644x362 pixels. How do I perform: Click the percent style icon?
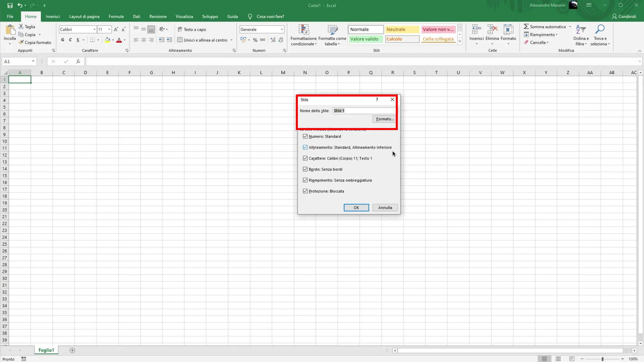click(255, 40)
